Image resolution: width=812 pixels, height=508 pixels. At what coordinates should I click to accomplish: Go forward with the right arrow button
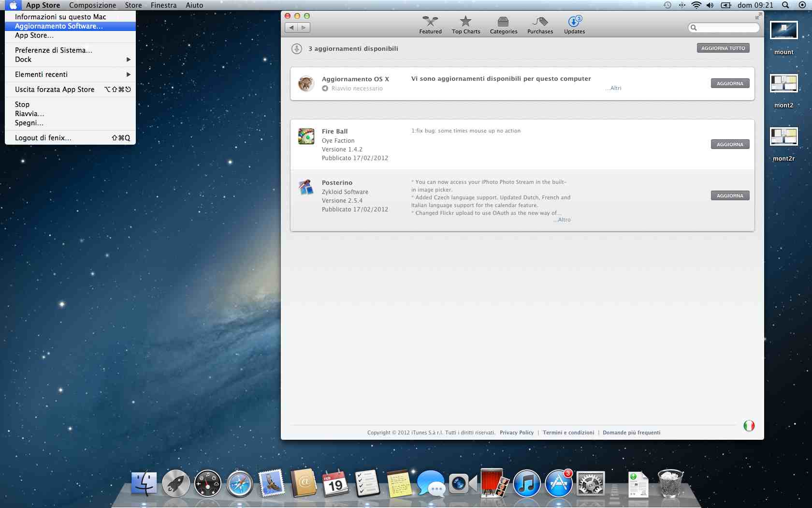click(304, 28)
